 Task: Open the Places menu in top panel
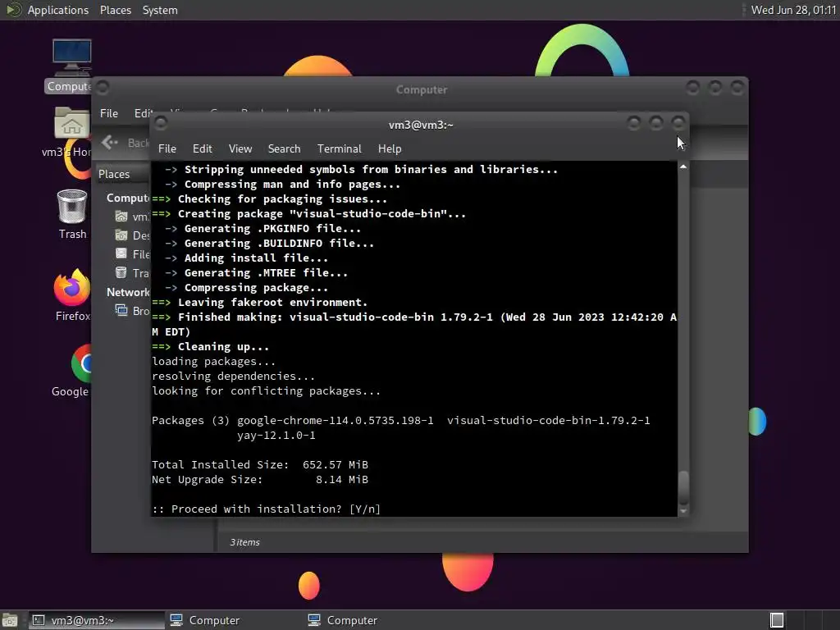tap(115, 10)
